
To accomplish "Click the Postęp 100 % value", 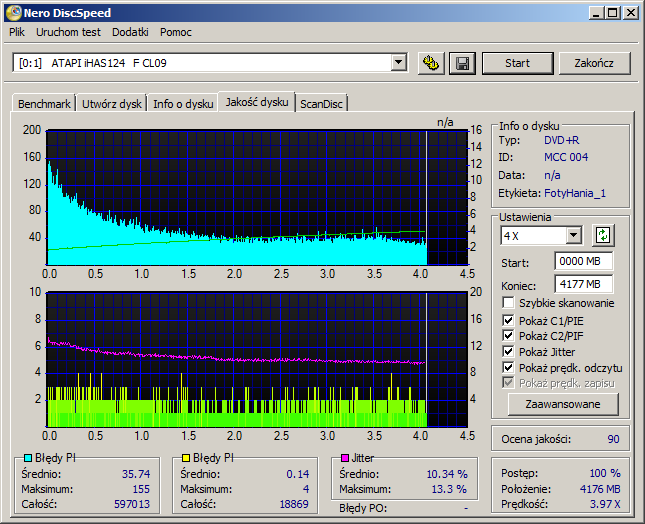I will (605, 473).
